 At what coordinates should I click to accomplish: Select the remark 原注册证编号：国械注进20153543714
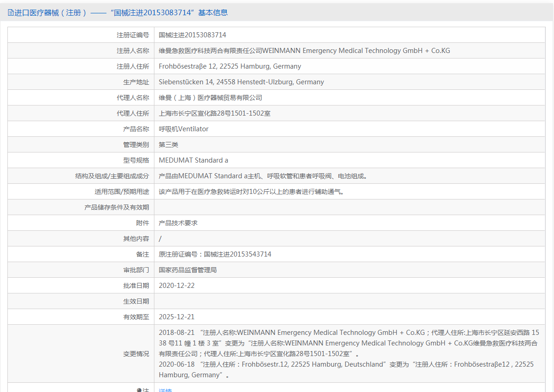215,254
